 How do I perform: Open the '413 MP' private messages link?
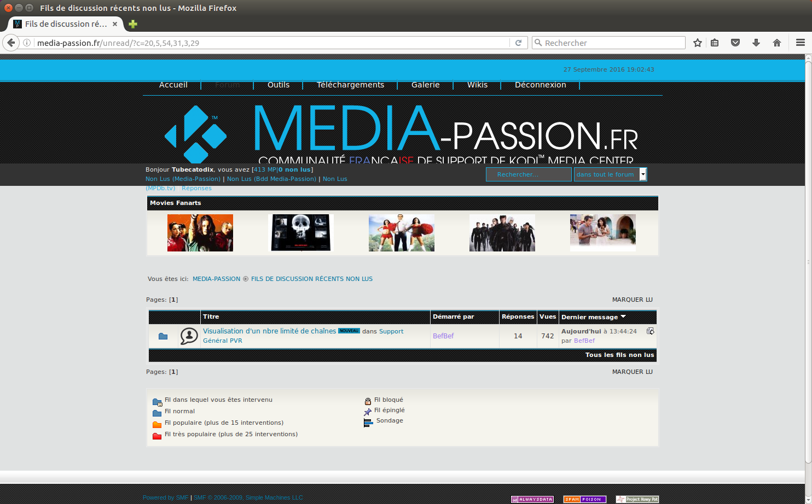pos(265,169)
